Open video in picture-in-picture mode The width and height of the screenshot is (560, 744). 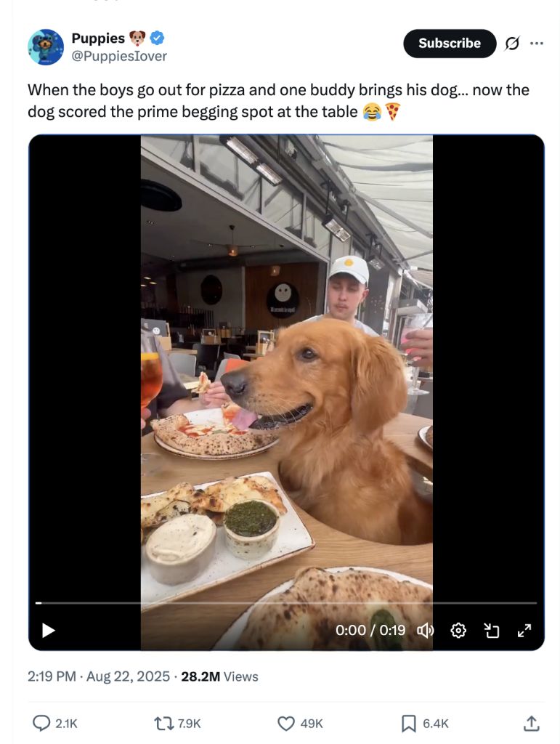click(491, 630)
